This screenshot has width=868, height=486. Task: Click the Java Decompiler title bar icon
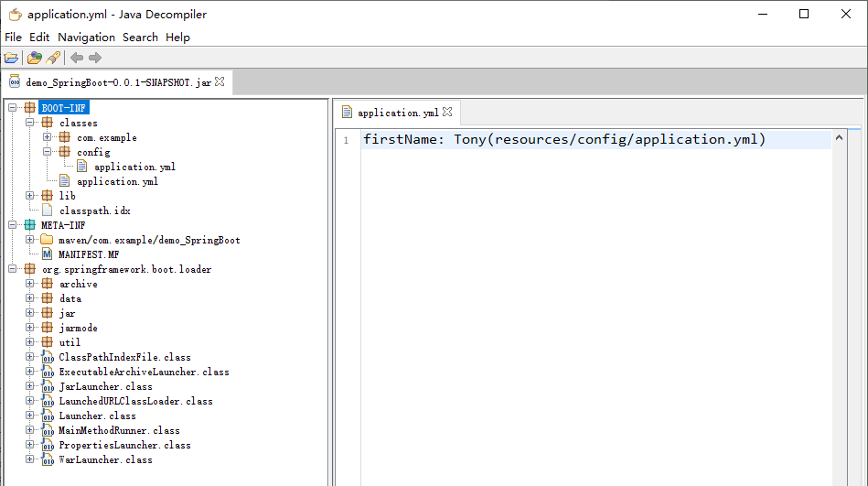click(x=15, y=14)
